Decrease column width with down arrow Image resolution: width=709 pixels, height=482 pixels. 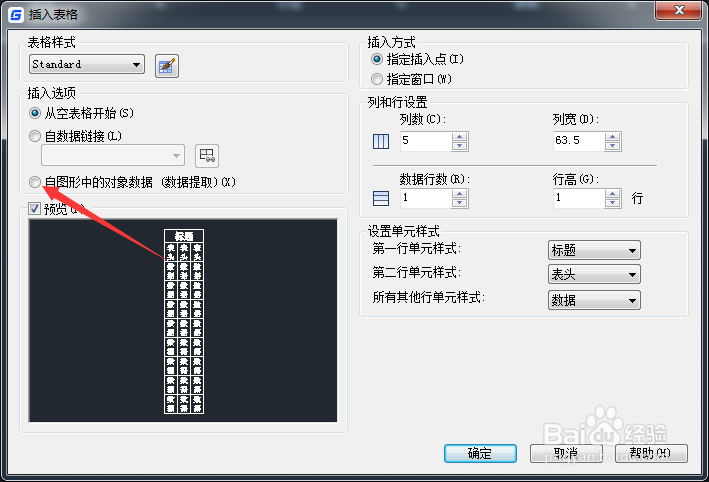[x=613, y=146]
